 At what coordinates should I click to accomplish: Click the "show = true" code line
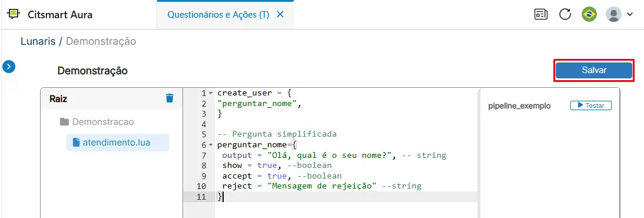tap(277, 166)
